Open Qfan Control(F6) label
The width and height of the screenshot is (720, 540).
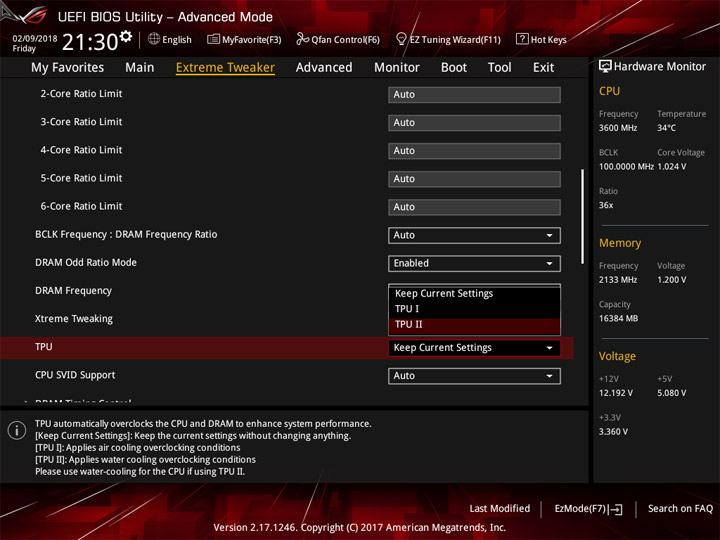tap(345, 39)
